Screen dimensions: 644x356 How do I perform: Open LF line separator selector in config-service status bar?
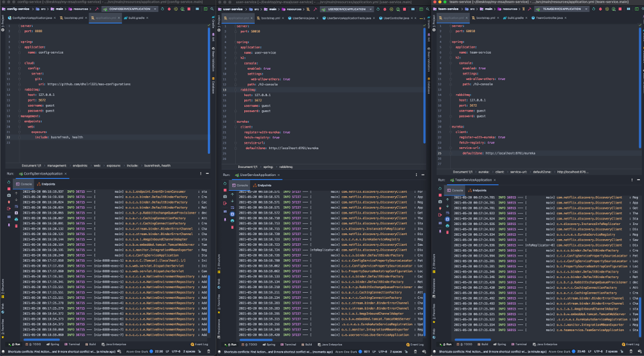tap(167, 351)
